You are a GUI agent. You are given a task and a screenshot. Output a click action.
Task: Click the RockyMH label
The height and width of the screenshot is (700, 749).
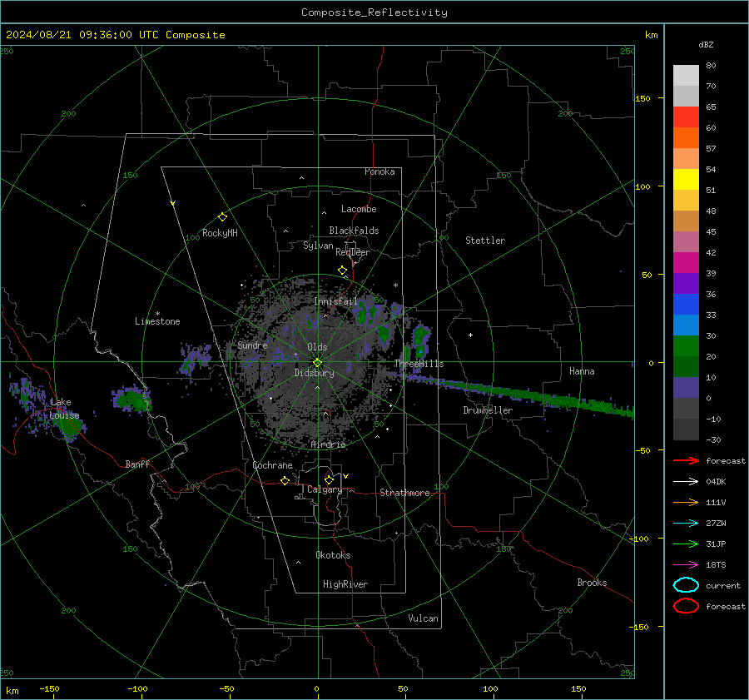pos(220,233)
